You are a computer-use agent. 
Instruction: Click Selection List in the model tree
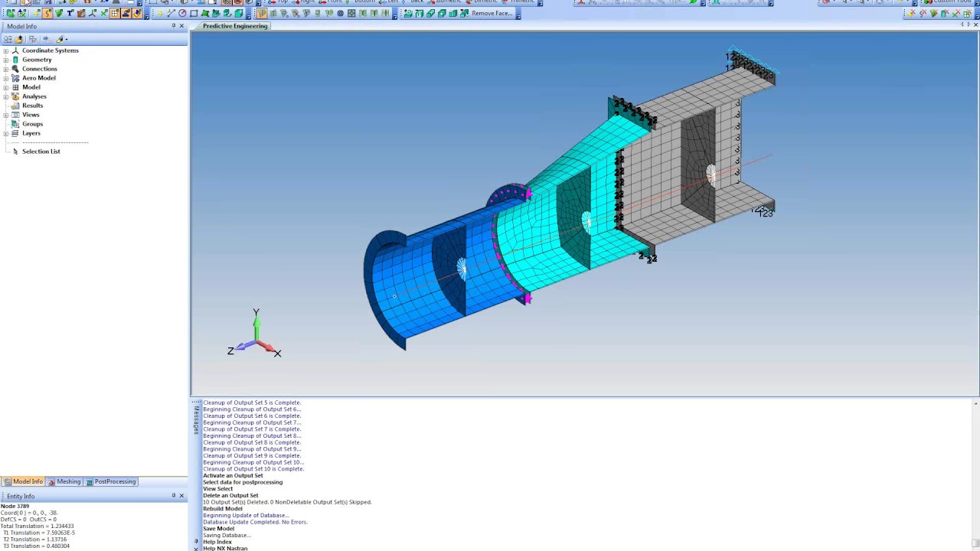click(41, 152)
